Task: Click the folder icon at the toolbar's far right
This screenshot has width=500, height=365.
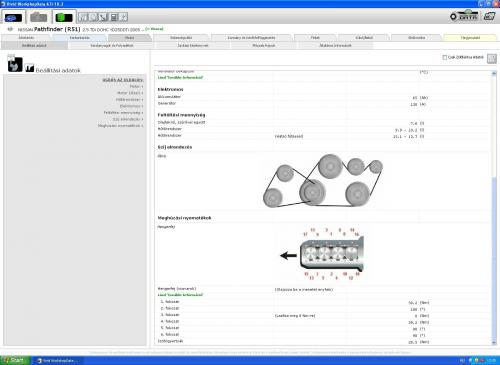Action: point(490,16)
